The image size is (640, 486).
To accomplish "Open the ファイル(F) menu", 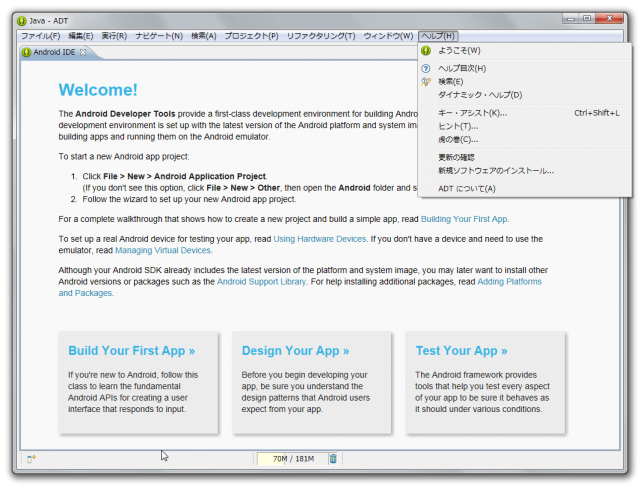I will [x=41, y=36].
